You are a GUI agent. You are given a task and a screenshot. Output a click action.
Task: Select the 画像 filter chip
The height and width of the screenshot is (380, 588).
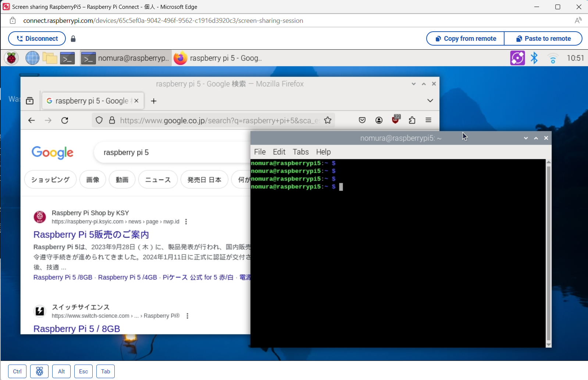[x=93, y=180]
